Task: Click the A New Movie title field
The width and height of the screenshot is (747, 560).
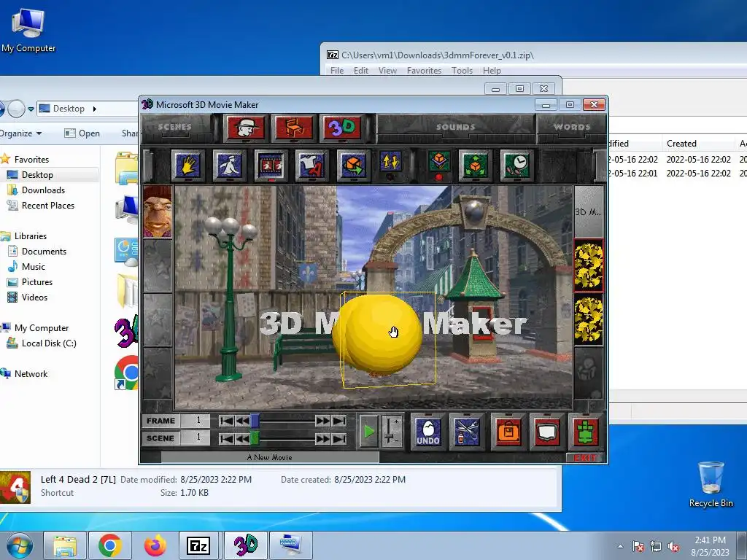Action: coord(270,457)
